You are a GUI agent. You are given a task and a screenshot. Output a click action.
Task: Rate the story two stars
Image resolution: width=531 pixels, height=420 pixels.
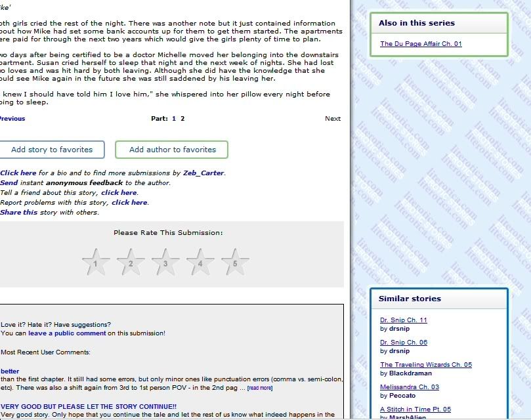pos(131,262)
